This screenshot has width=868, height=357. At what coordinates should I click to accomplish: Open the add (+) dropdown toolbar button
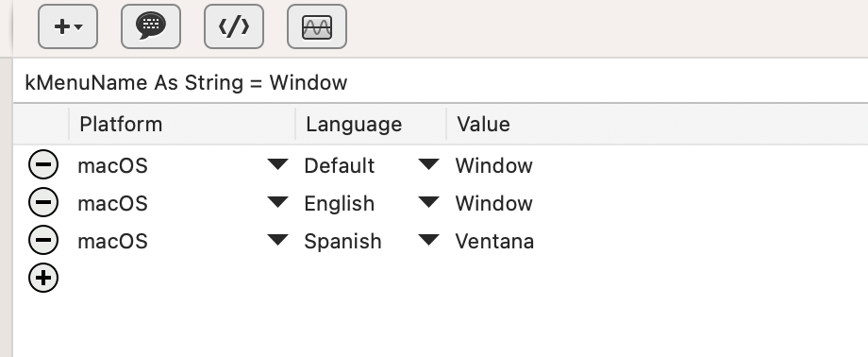coord(68,26)
